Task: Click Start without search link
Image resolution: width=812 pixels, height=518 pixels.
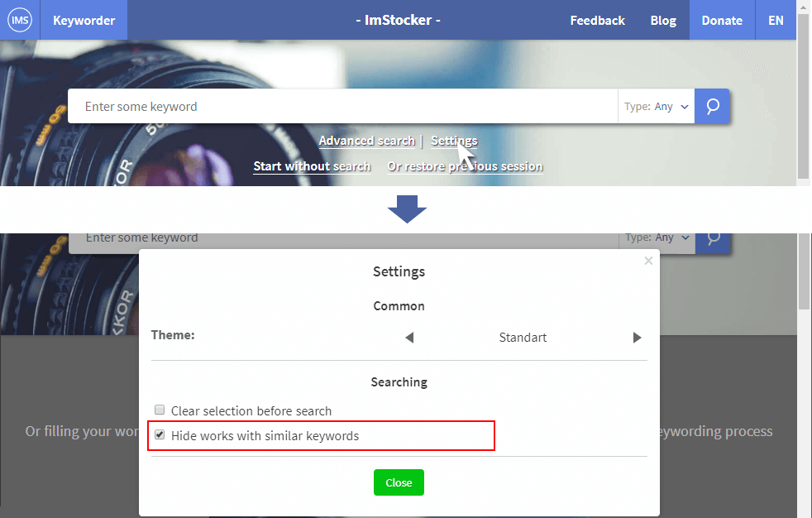Action: pyautogui.click(x=312, y=166)
